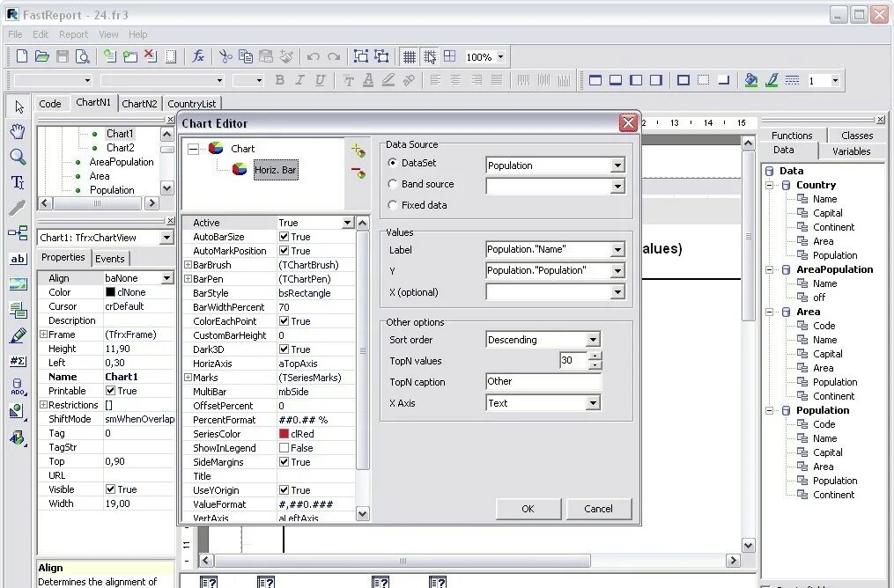Click the Fill color bucket icon
The height and width of the screenshot is (588, 894).
751,80
